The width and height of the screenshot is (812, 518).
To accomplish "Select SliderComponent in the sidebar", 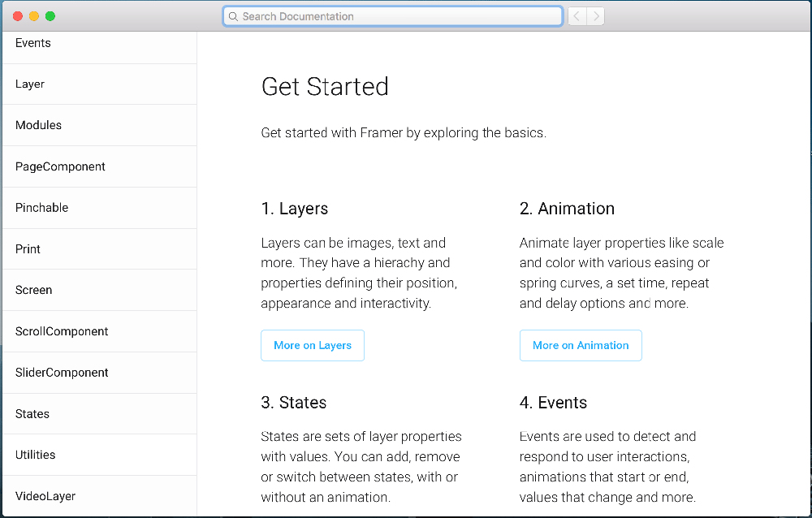I will point(62,373).
